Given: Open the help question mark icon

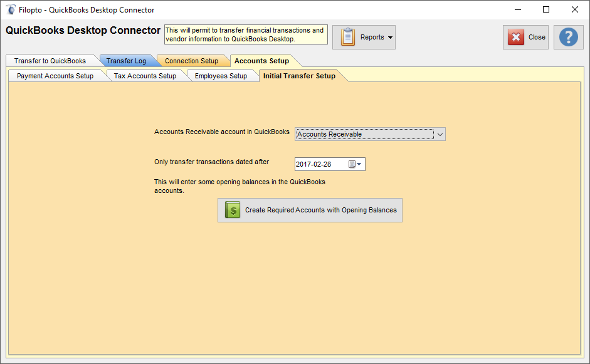Looking at the screenshot, I should pos(568,37).
